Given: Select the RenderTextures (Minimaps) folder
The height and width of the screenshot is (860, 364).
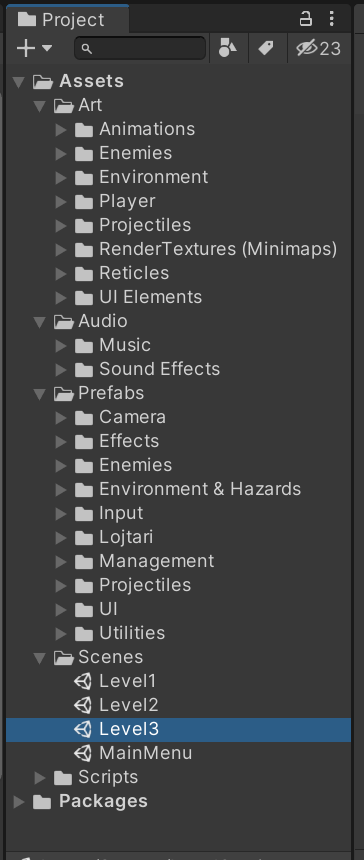Looking at the screenshot, I should point(206,250).
